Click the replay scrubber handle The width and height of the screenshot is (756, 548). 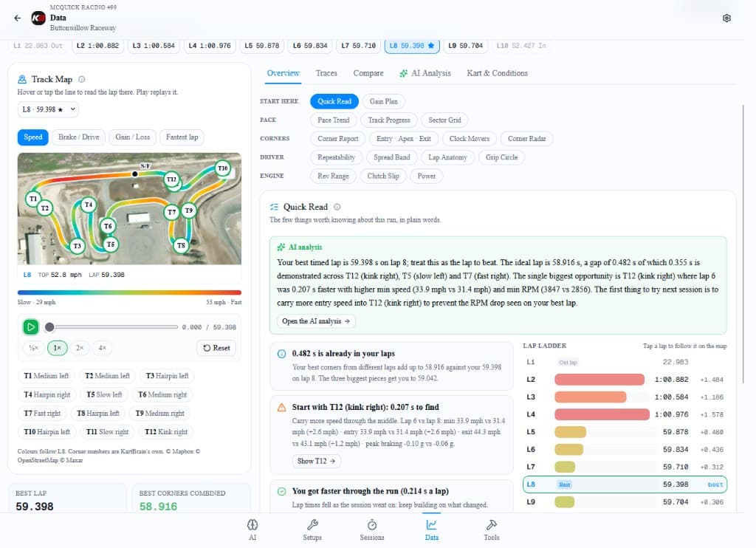click(x=49, y=327)
